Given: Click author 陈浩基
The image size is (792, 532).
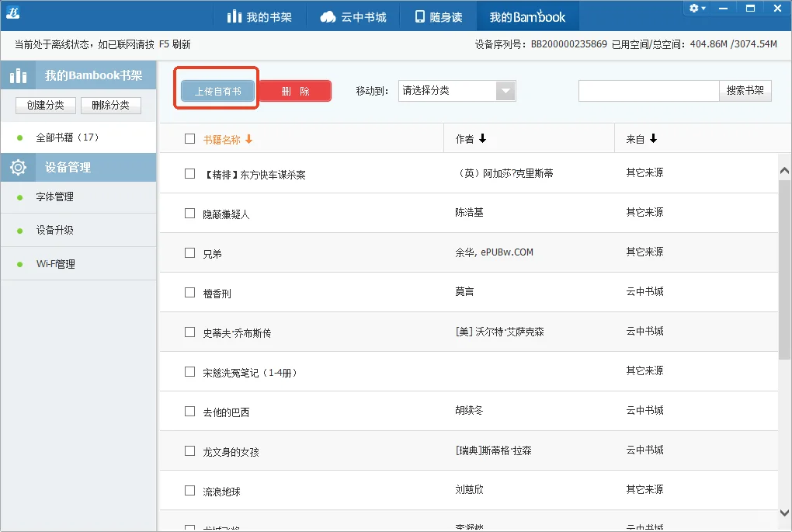Looking at the screenshot, I should click(x=469, y=212).
